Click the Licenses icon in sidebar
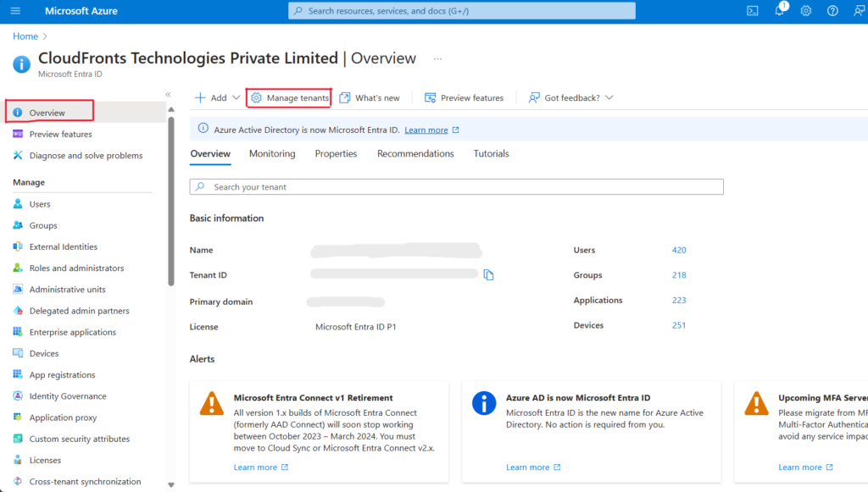868x492 pixels. [x=18, y=460]
